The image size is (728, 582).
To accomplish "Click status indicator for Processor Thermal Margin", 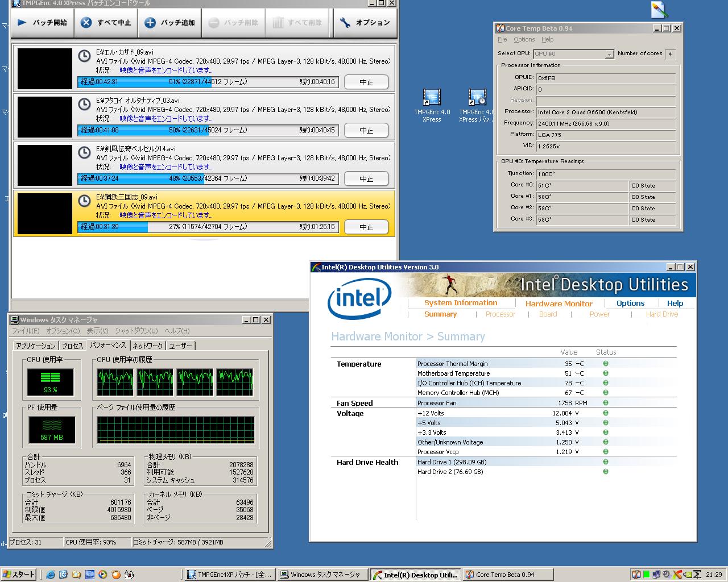I will (x=606, y=364).
